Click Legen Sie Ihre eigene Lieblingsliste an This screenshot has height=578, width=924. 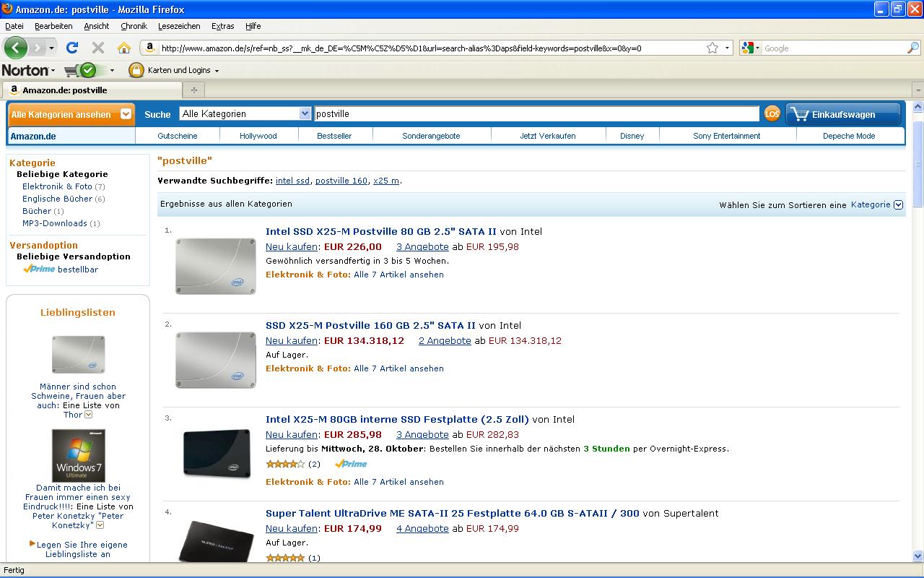click(x=82, y=549)
